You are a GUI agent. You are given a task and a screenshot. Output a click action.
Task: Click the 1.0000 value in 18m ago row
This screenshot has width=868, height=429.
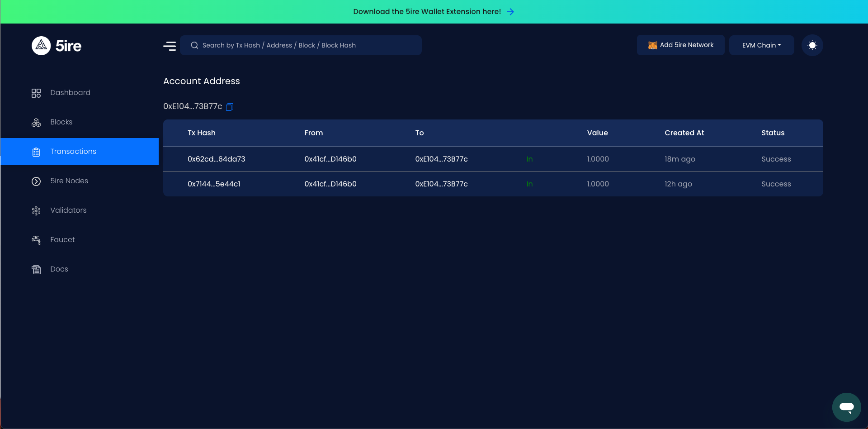(x=598, y=159)
